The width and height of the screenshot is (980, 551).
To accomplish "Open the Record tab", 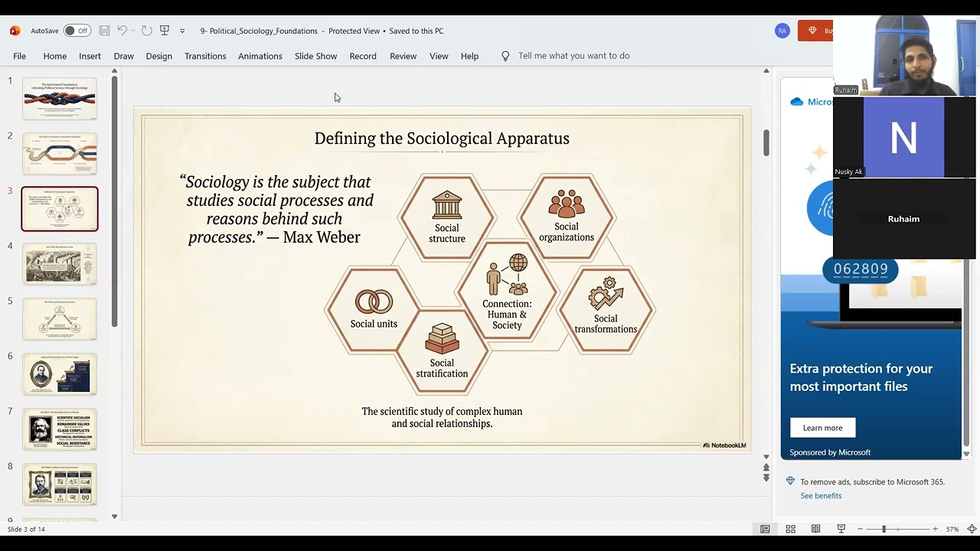I will click(363, 56).
